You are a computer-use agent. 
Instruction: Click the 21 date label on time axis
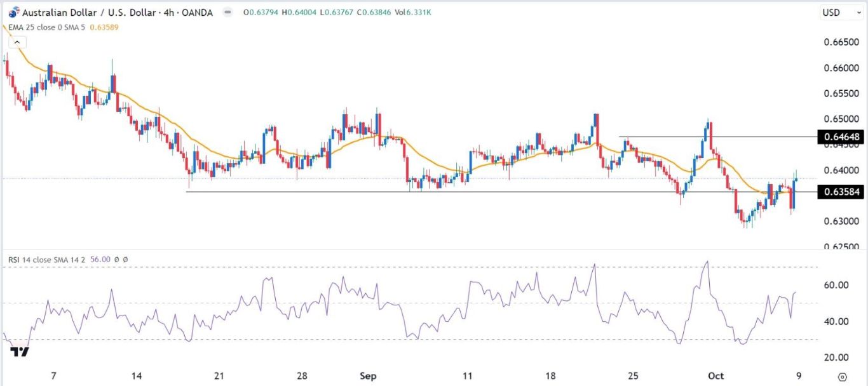point(219,376)
